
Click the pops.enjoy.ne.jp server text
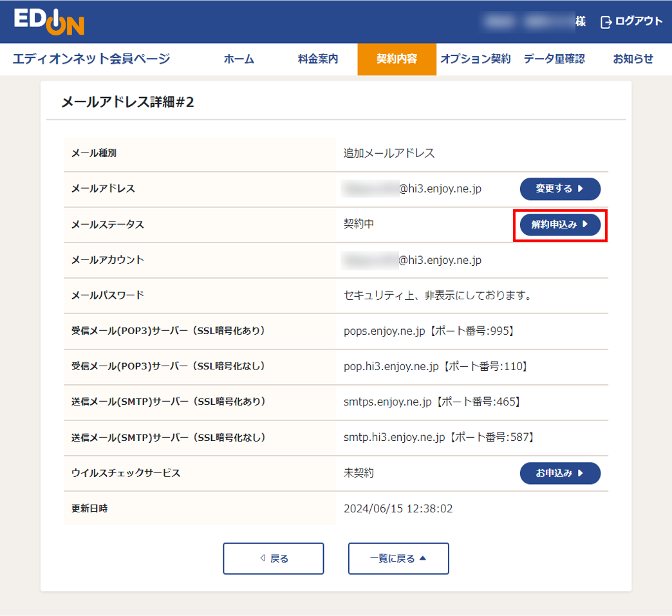384,331
